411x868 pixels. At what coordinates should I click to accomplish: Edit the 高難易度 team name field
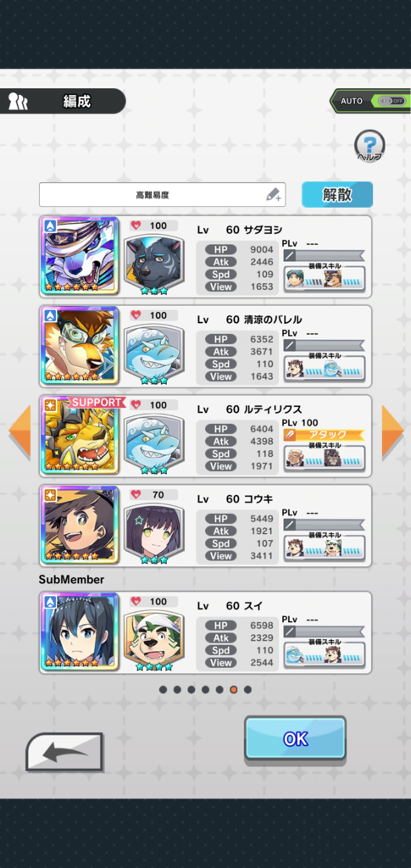pyautogui.click(x=162, y=195)
